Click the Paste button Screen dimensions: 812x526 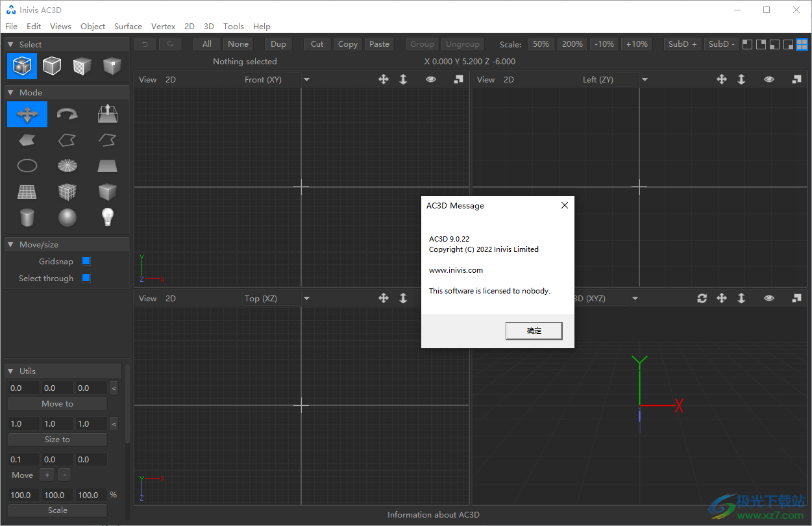pos(379,44)
